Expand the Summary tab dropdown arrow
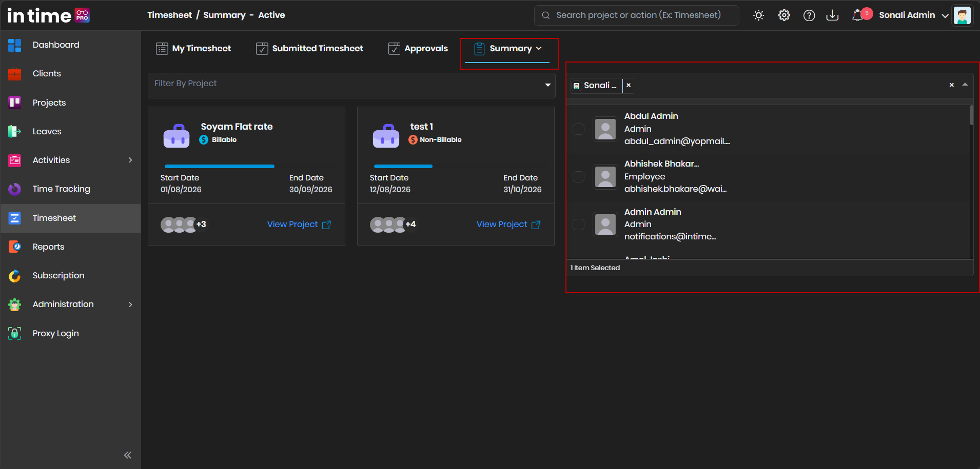This screenshot has width=980, height=469. point(539,48)
